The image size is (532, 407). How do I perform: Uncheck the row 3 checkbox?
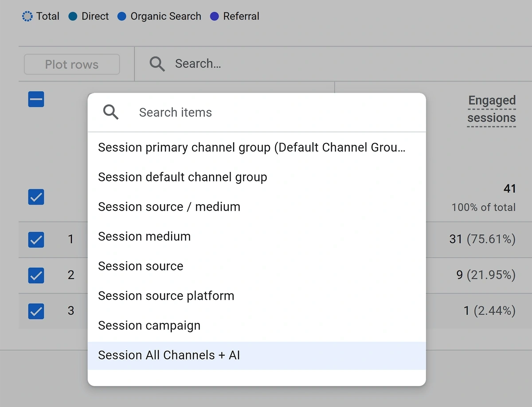[36, 311]
